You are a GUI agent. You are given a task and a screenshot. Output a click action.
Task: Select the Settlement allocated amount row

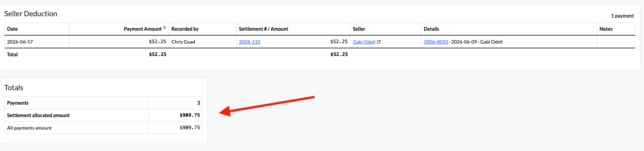click(103, 115)
